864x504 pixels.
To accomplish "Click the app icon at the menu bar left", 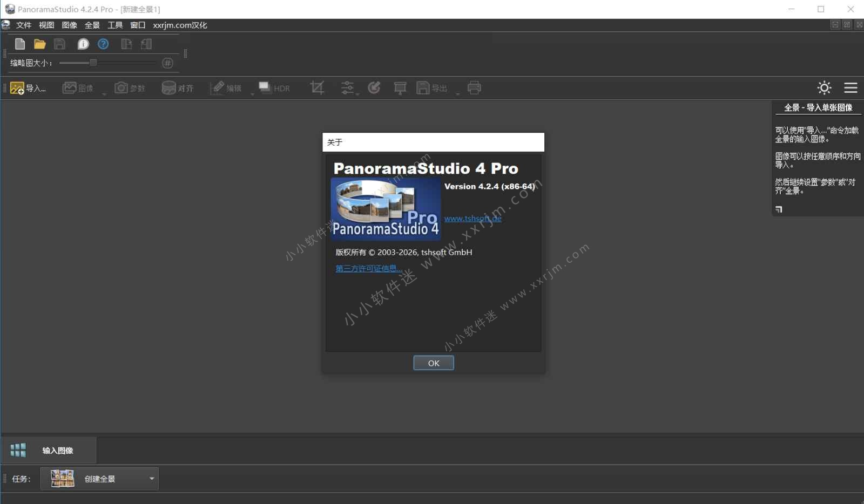I will (x=6, y=25).
